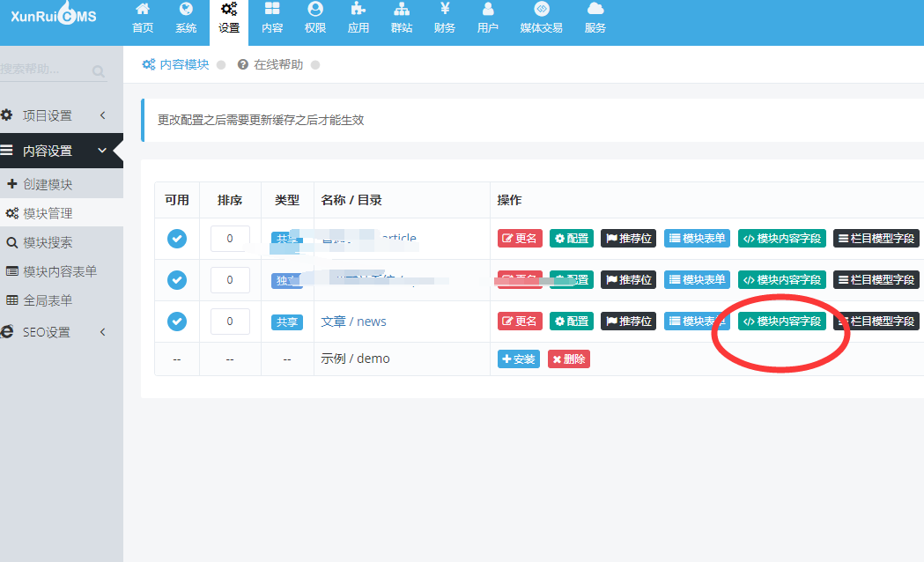Open the 文章 / news module link
Screen dimensions: 924x562
353,322
